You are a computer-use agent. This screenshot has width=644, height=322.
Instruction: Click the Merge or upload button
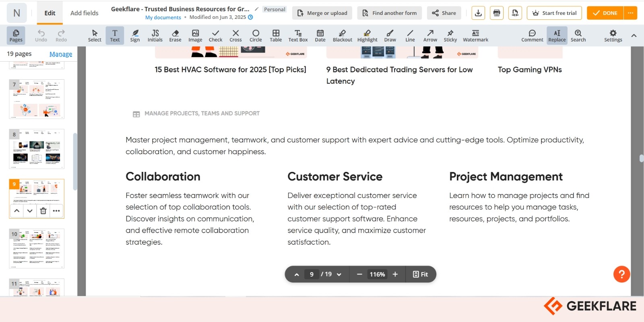pyautogui.click(x=322, y=13)
